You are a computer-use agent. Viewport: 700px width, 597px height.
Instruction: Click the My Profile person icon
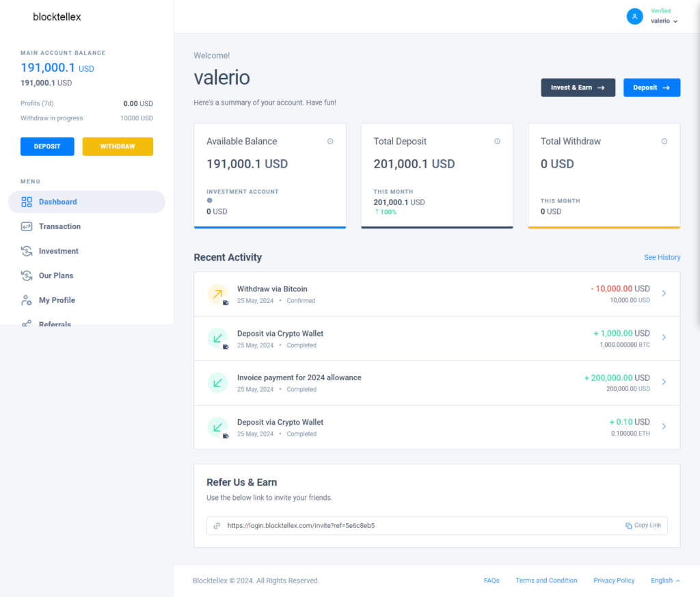(27, 300)
